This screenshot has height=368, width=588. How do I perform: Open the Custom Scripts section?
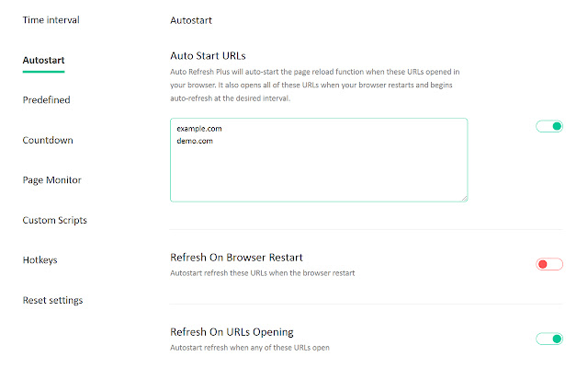(55, 220)
